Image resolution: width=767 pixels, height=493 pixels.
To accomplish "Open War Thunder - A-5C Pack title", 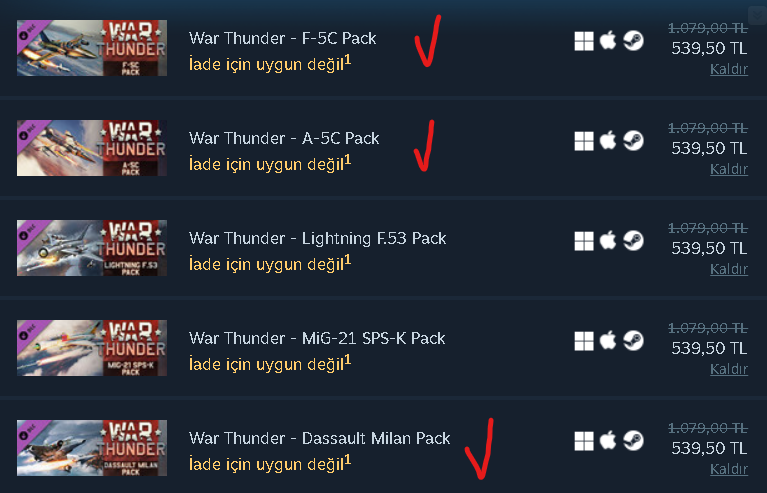I will 284,138.
